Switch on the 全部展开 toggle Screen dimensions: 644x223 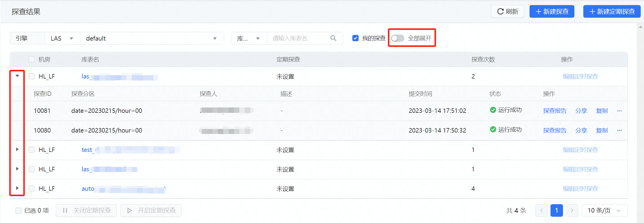click(397, 38)
